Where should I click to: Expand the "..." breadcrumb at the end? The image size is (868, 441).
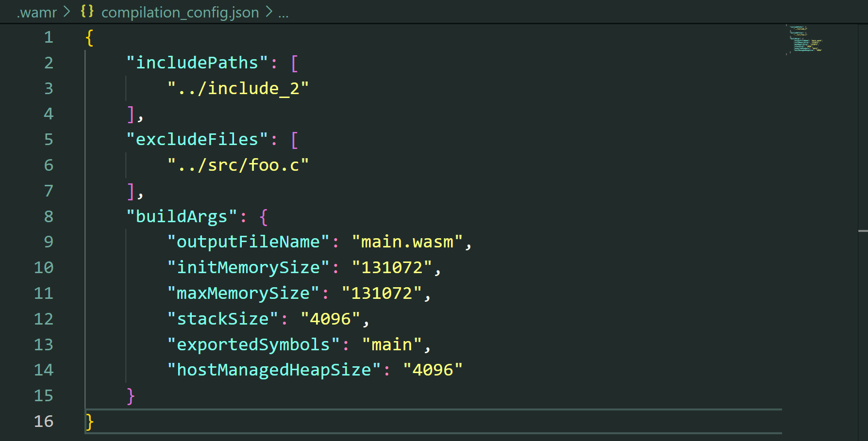(x=284, y=13)
